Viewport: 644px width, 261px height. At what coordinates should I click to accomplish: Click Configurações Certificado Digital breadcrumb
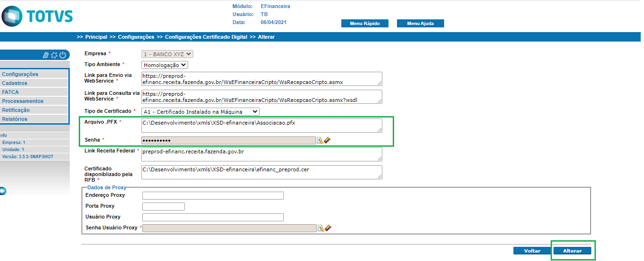(x=206, y=37)
